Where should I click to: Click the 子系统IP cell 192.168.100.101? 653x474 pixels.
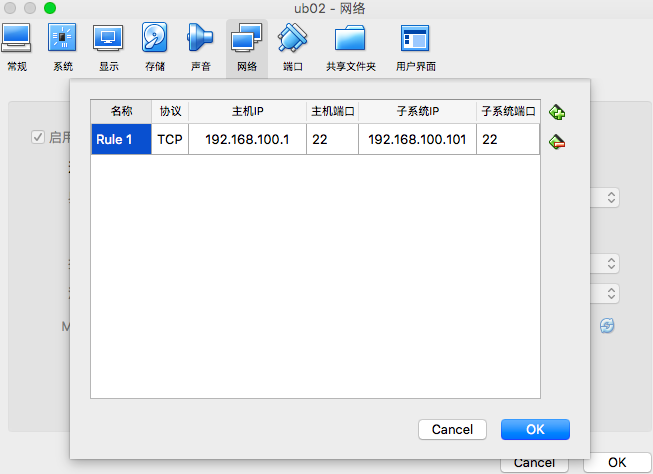[x=417, y=139]
